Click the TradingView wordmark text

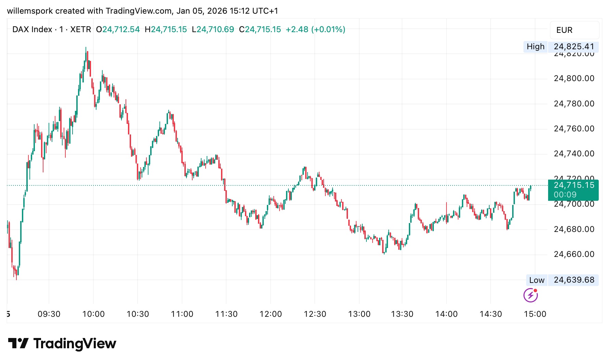tap(75, 343)
